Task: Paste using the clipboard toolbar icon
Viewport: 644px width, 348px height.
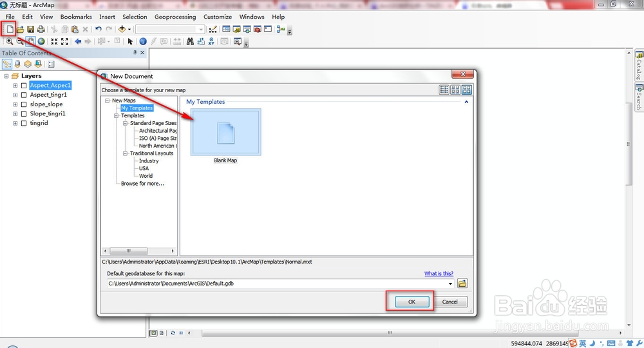Action: pyautogui.click(x=75, y=29)
